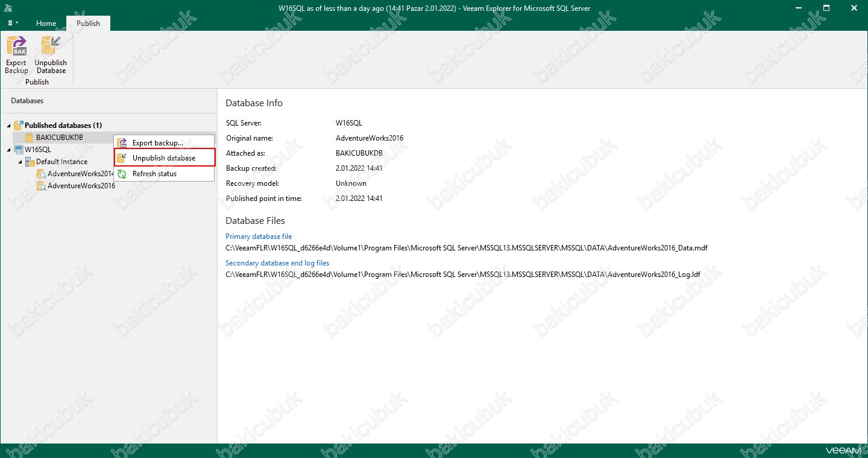This screenshot has width=868, height=458.
Task: Collapse the W16SQL server tree node
Action: click(8, 150)
